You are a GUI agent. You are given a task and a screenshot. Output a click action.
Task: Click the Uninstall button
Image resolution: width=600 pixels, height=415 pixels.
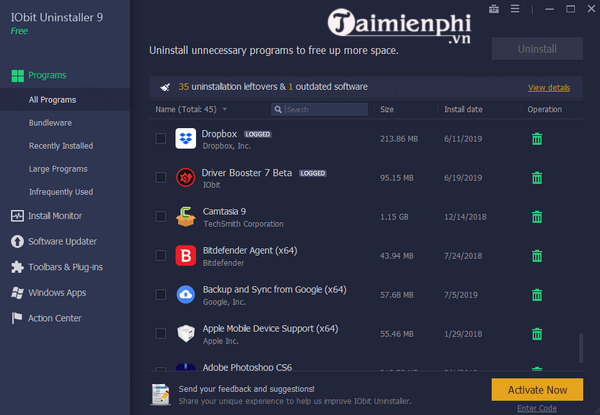tap(537, 49)
